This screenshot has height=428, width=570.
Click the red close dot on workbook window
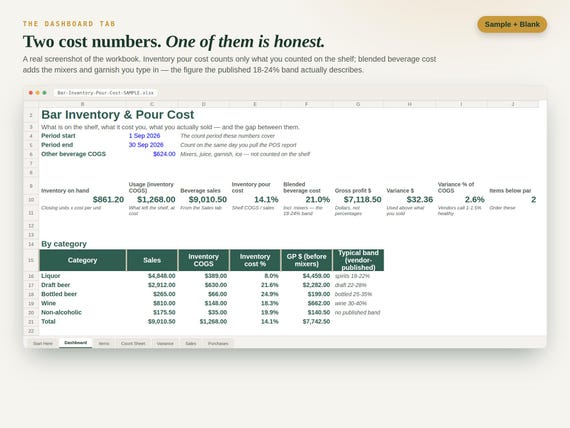point(31,93)
